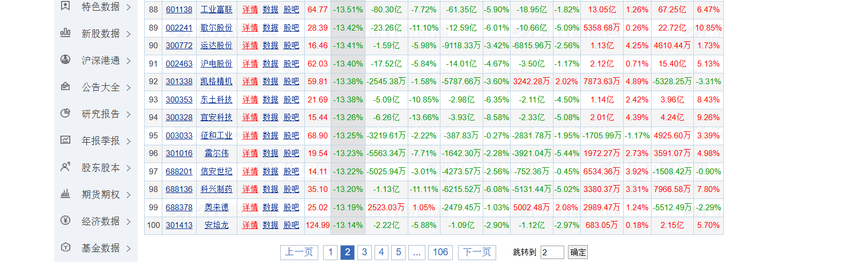The height and width of the screenshot is (266, 868).
Task: Click the 期货期权 bars icon
Action: pos(65,194)
